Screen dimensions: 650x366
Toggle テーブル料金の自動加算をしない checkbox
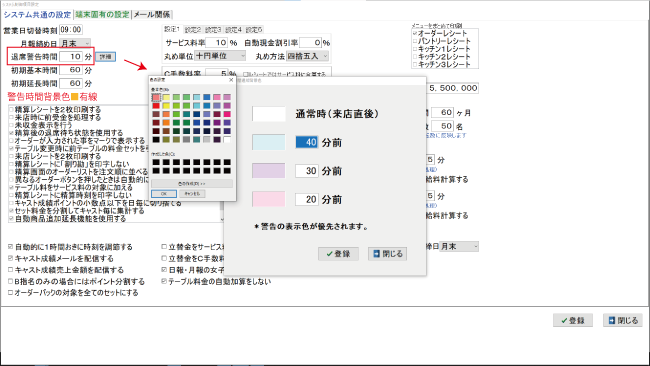click(x=164, y=281)
